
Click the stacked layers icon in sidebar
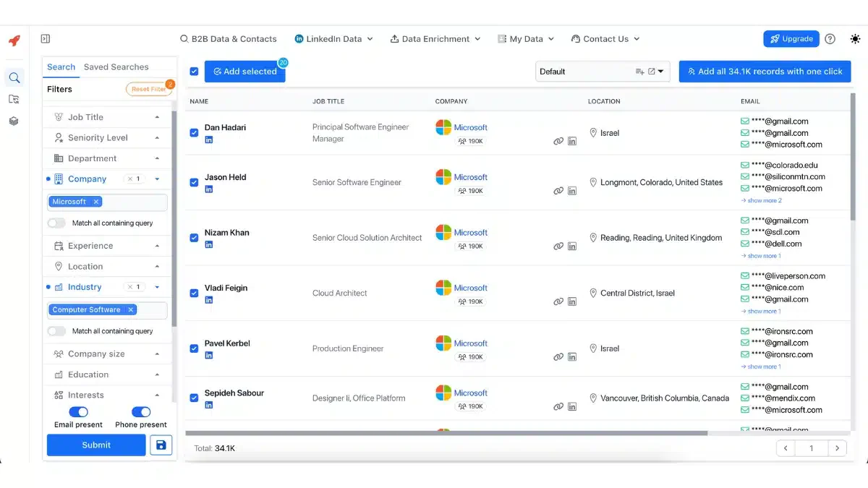tap(14, 121)
